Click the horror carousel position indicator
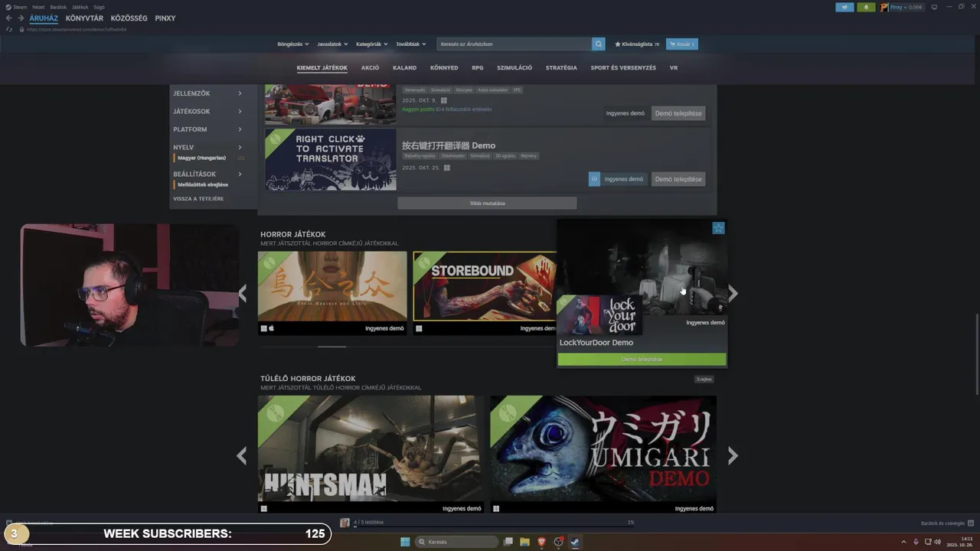Screen dimensions: 980x551 pyautogui.click(x=332, y=347)
